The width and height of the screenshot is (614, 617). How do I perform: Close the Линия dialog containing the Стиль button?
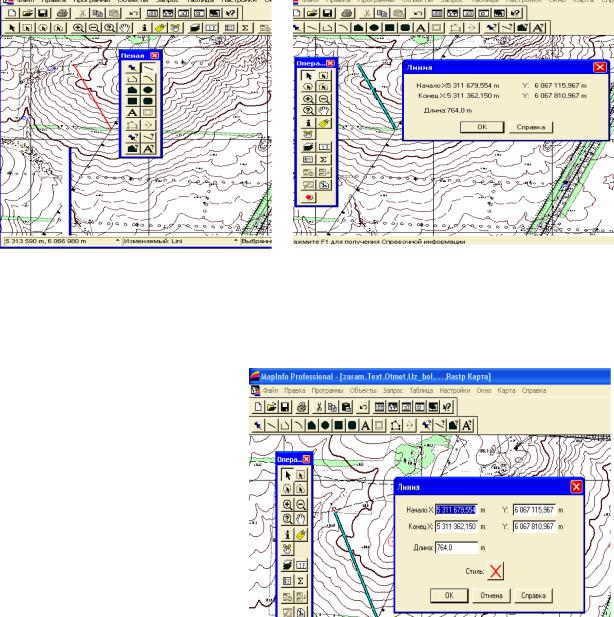(x=576, y=487)
